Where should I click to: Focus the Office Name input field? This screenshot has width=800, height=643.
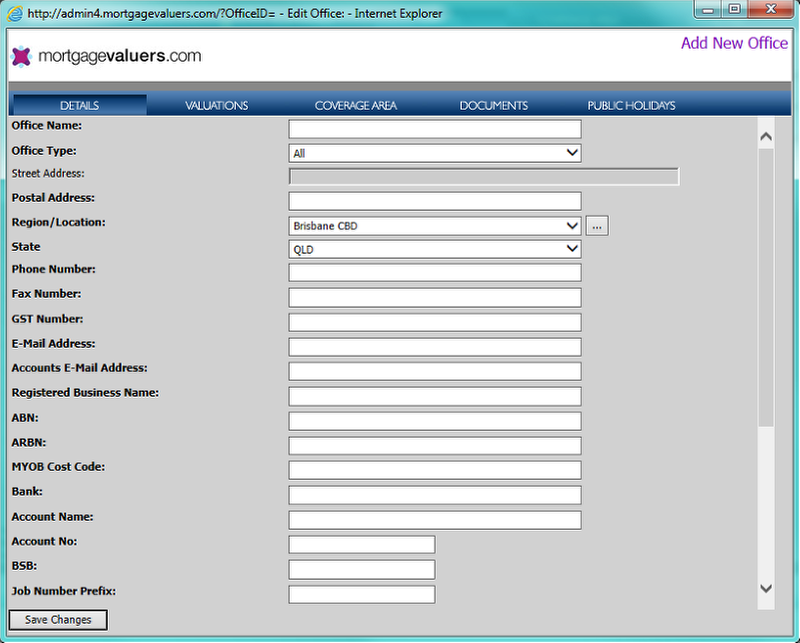(x=435, y=129)
